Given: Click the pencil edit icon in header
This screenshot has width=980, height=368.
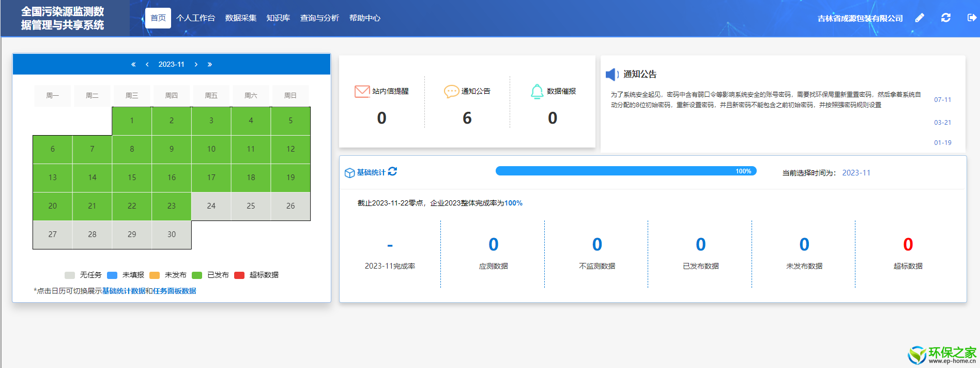Looking at the screenshot, I should (920, 18).
